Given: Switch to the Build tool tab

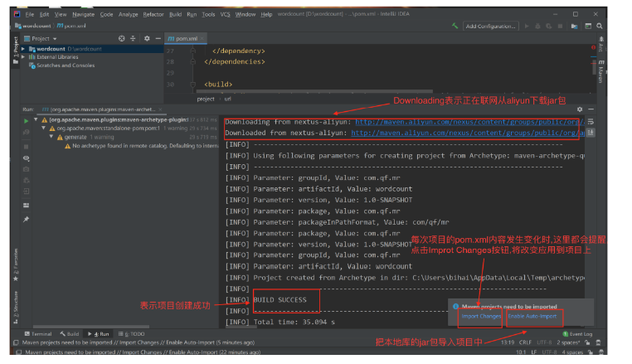Looking at the screenshot, I should coord(70,334).
